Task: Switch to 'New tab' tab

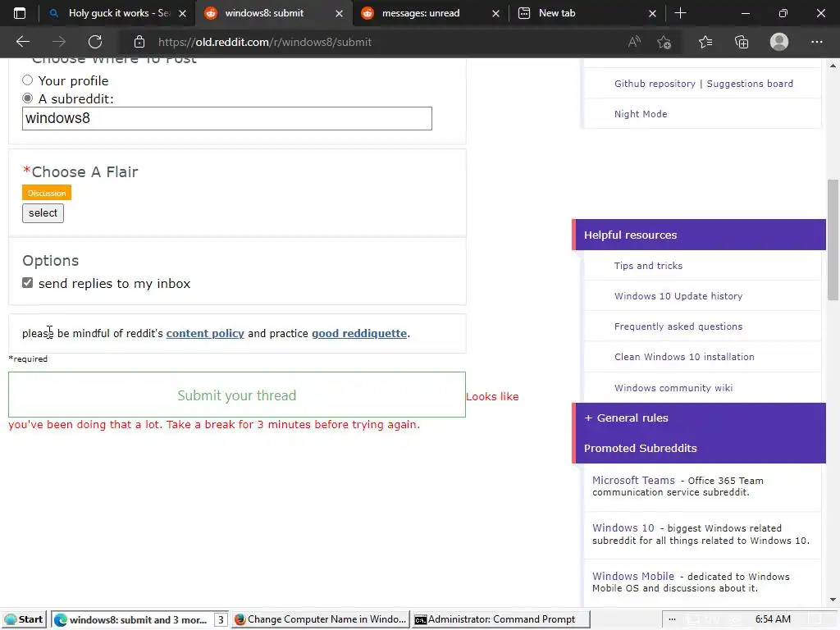Action: (x=557, y=13)
